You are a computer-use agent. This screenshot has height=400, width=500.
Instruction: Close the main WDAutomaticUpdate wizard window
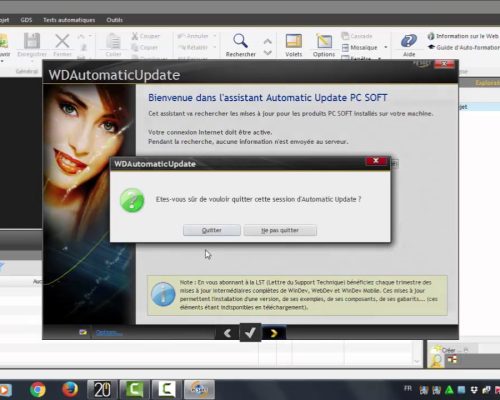pos(444,64)
